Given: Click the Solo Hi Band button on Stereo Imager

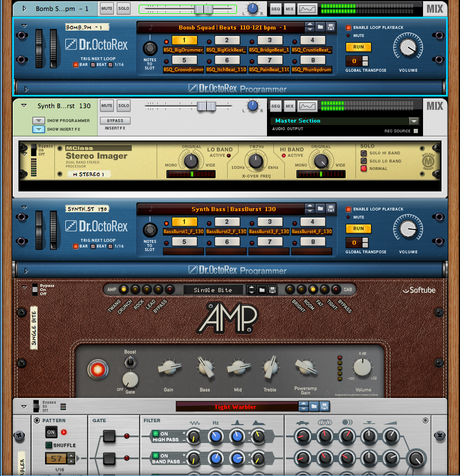Looking at the screenshot, I should pos(363,153).
